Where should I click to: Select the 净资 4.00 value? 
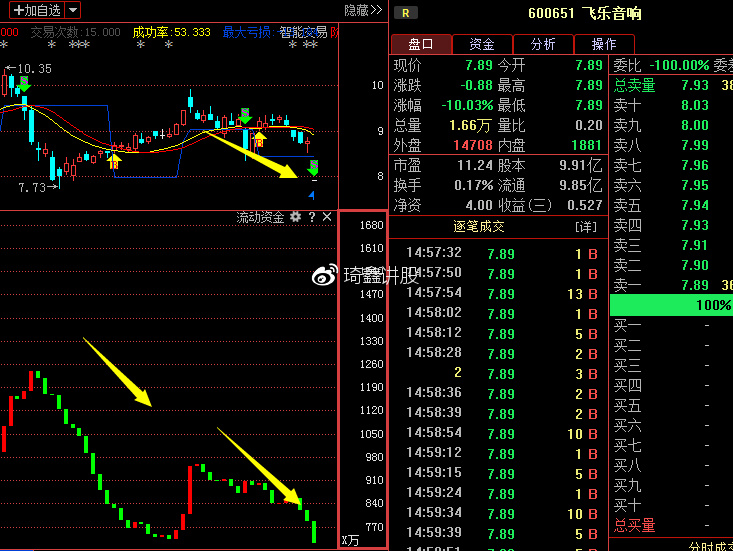(x=479, y=206)
